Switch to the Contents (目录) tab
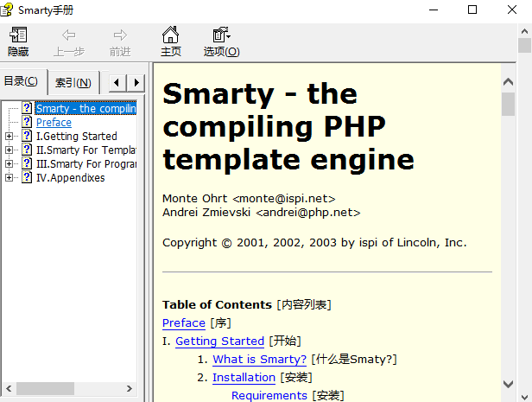Image resolution: width=532 pixels, height=402 pixels. [22, 82]
